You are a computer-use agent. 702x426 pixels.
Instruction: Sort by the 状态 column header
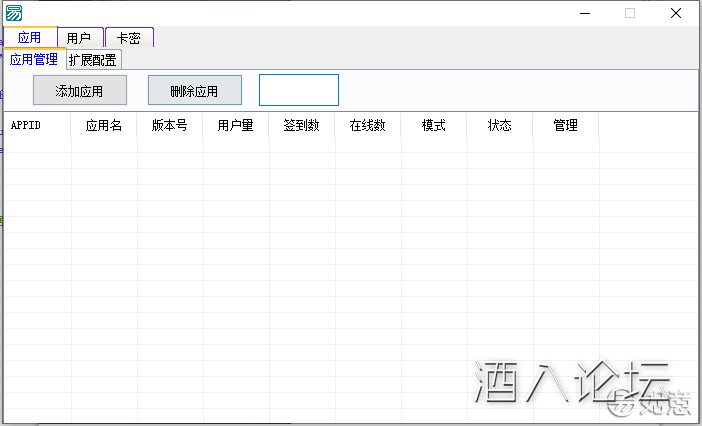coord(499,125)
